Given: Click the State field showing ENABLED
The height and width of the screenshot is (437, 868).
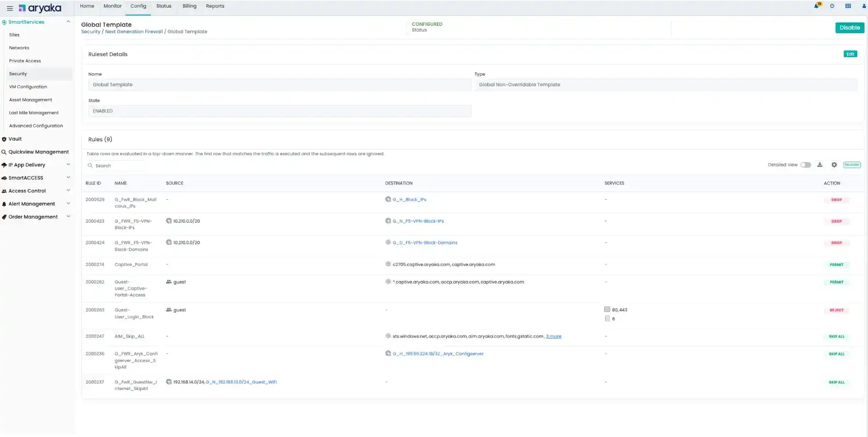Looking at the screenshot, I should tap(280, 111).
